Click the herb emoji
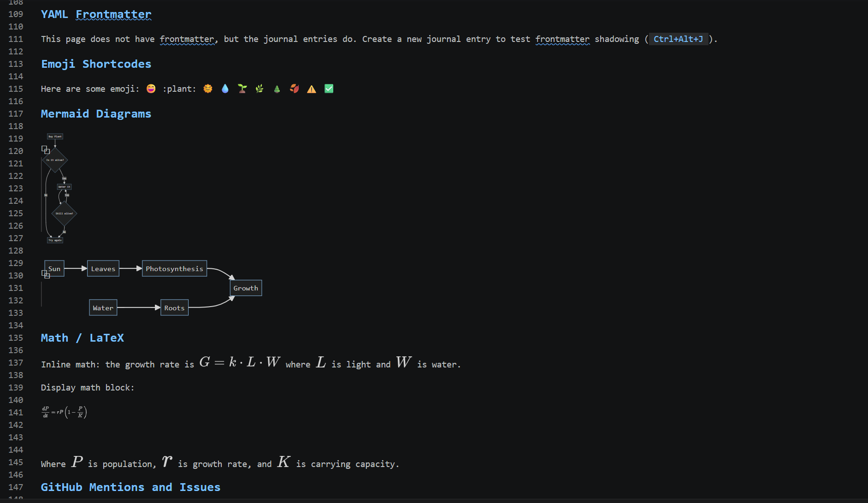Screen dimensions: 868x503 coord(260,89)
